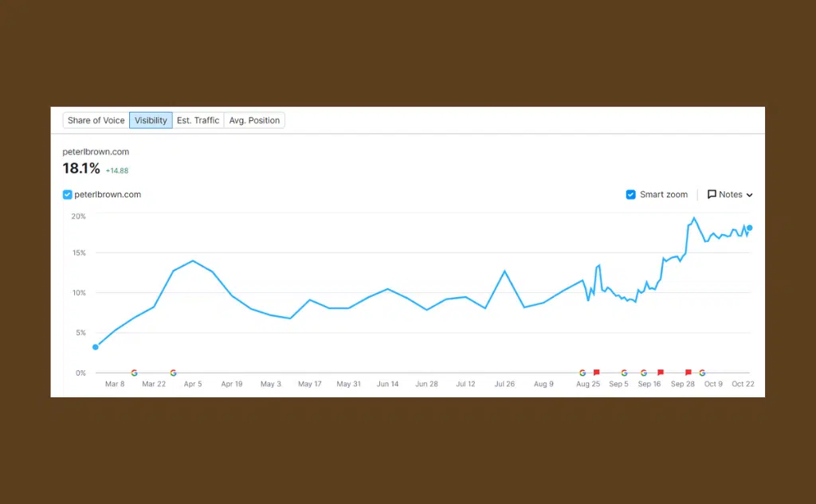Switch to the Share of Voice tab

pyautogui.click(x=96, y=120)
